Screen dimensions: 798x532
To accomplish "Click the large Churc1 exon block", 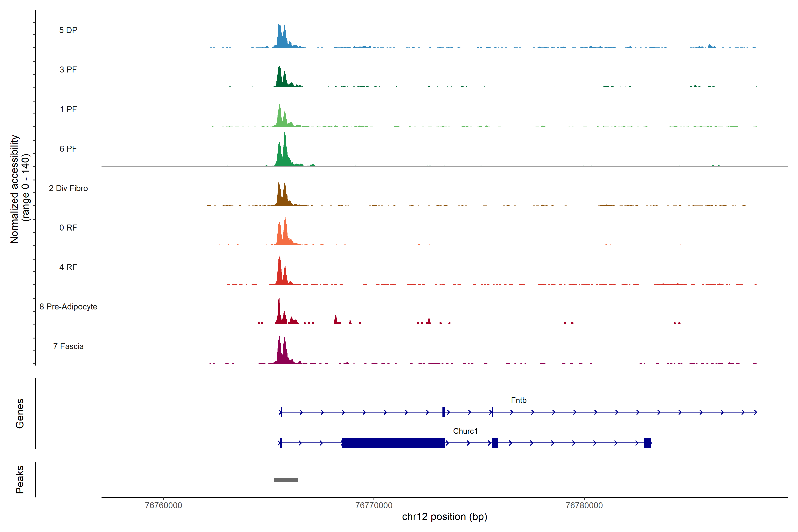I will pos(393,443).
